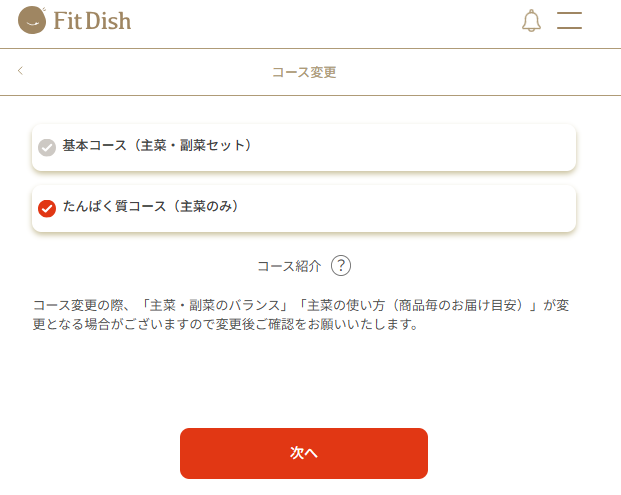The width and height of the screenshot is (621, 495).
Task: Click the course change notice paragraph
Action: point(302,315)
